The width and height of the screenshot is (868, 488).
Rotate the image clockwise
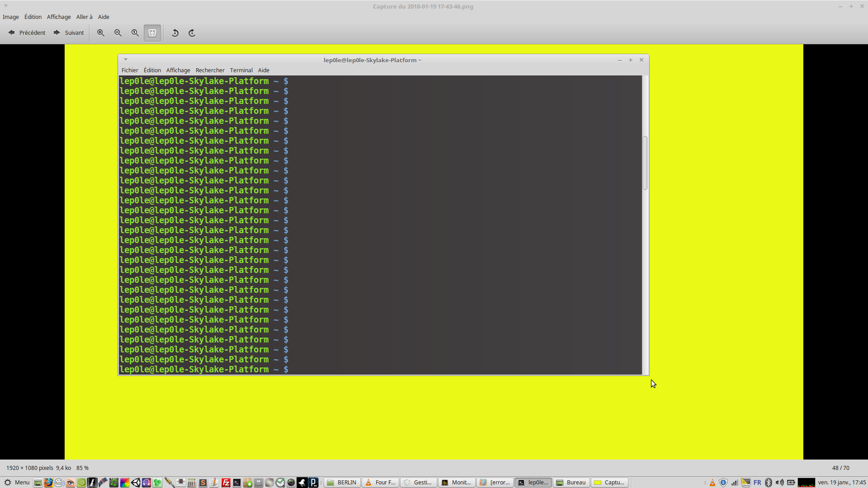[192, 33]
